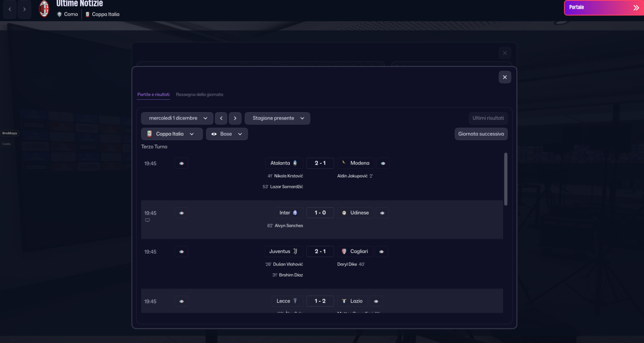Click scorer Daryl Dike

(x=347, y=264)
